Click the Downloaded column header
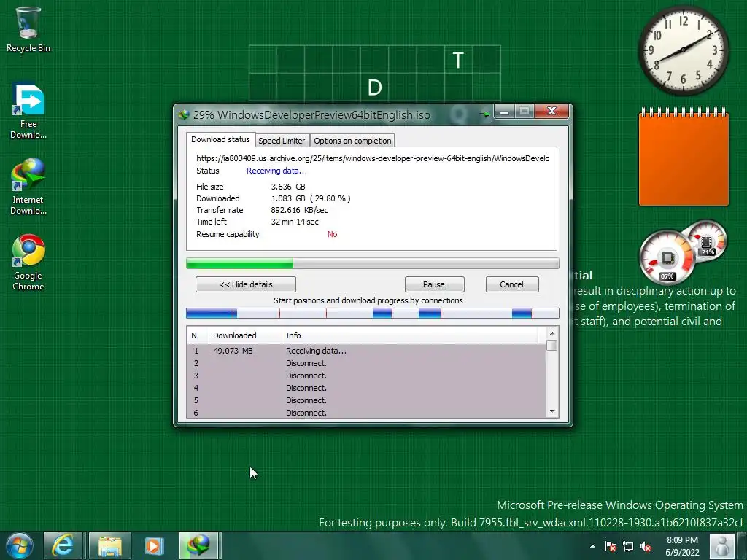The image size is (747, 560). point(245,335)
